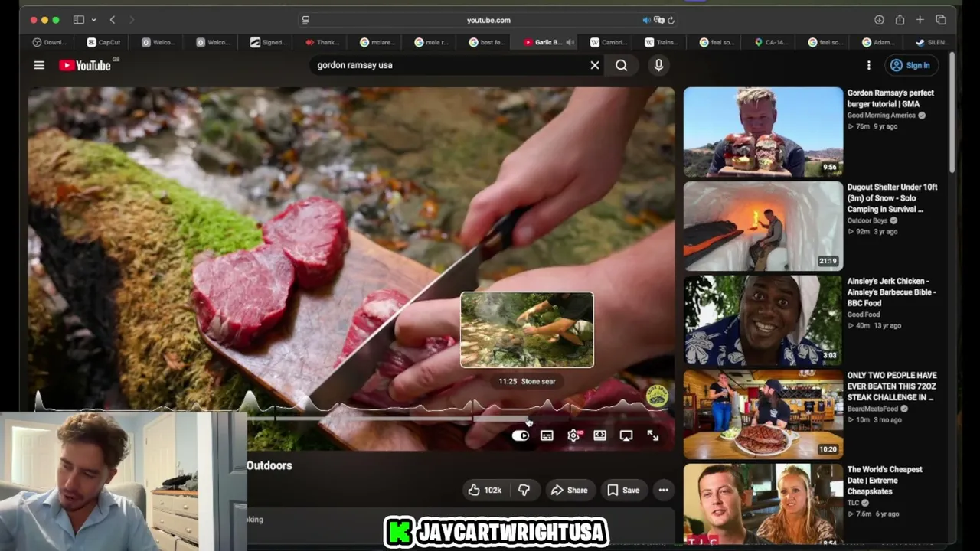Image resolution: width=980 pixels, height=551 pixels.
Task: Visit the Outdoor Boys channel
Action: [x=867, y=220]
